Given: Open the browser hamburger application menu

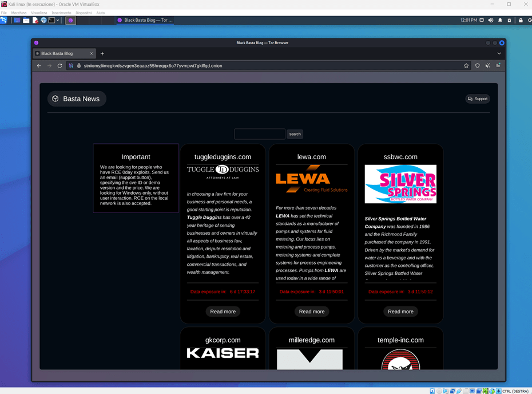Looking at the screenshot, I should click(x=498, y=66).
